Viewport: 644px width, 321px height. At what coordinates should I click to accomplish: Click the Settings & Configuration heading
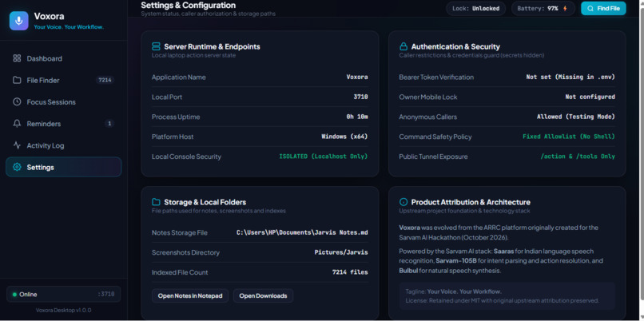188,6
